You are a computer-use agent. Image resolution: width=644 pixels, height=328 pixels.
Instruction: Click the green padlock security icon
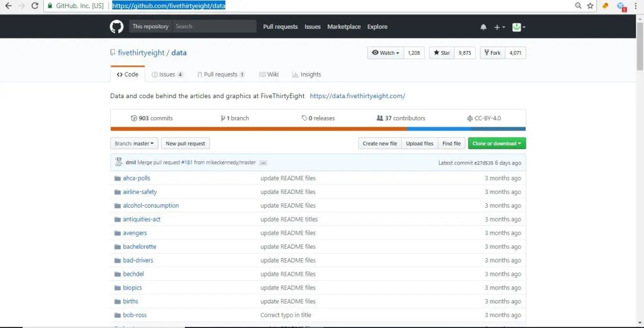(50, 6)
